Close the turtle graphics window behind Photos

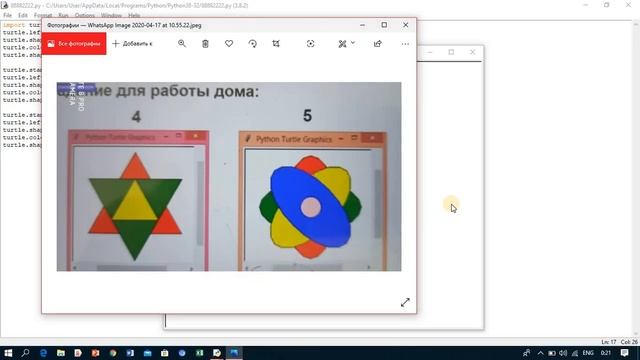click(473, 52)
